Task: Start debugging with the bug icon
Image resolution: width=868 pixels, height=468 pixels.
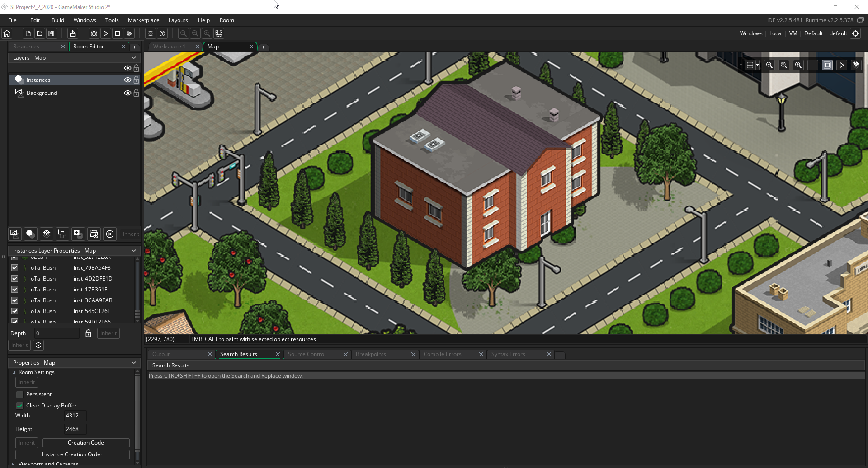Action: click(94, 33)
